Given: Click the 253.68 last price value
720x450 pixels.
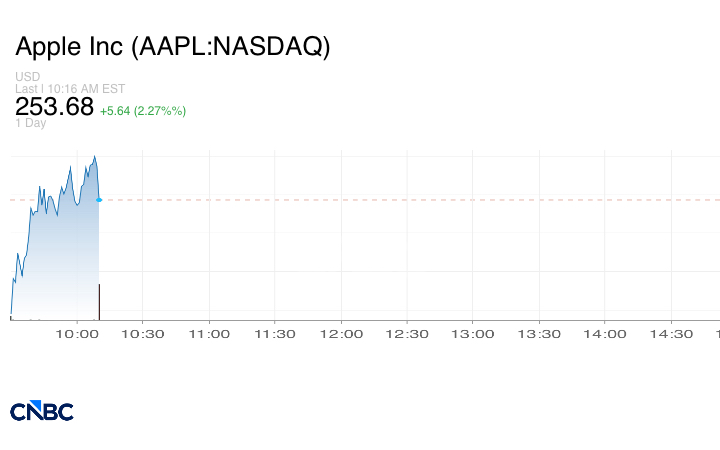Looking at the screenshot, I should pos(54,106).
